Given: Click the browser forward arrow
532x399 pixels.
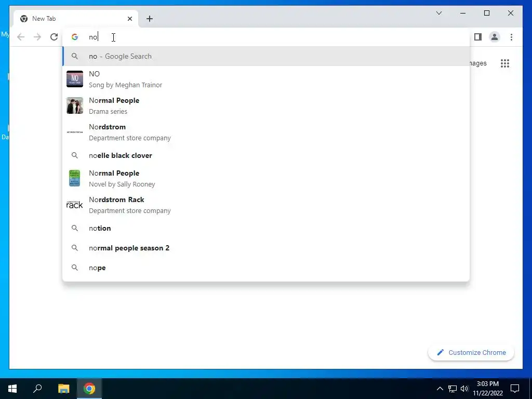Looking at the screenshot, I should tap(37, 37).
